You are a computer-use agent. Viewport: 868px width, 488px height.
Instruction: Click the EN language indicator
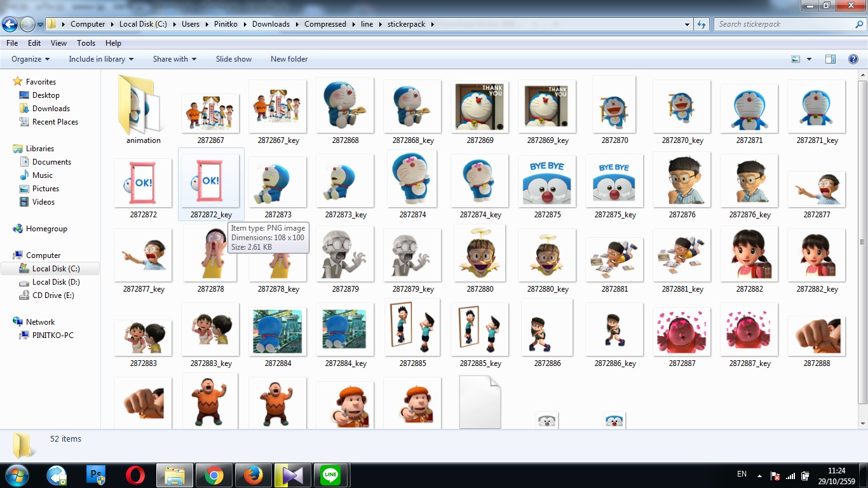pos(742,474)
